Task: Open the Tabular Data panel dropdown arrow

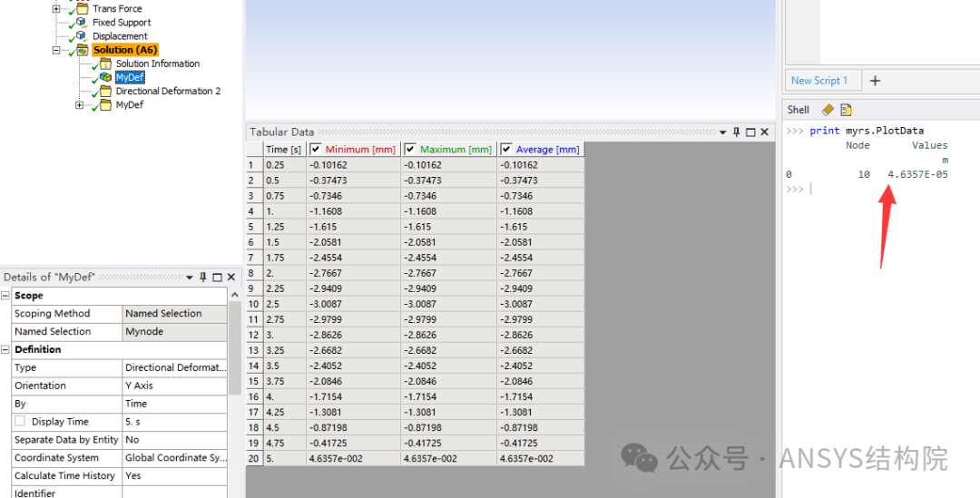Action: [723, 132]
